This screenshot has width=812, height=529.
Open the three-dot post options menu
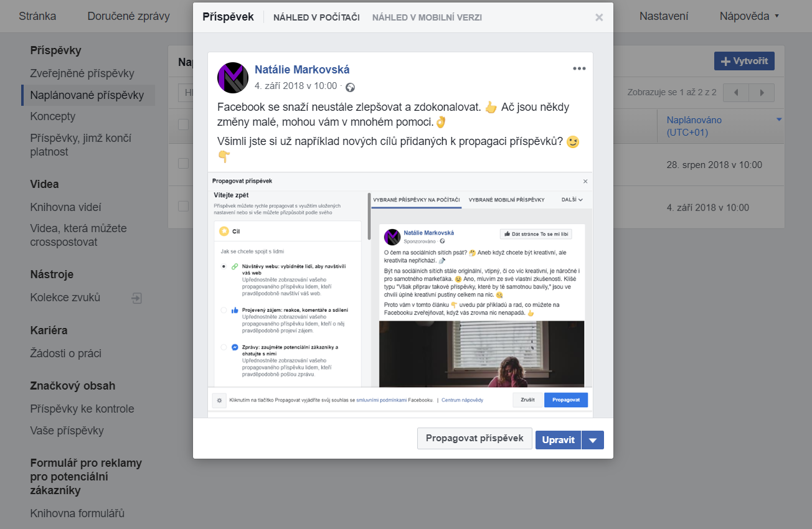pyautogui.click(x=579, y=68)
